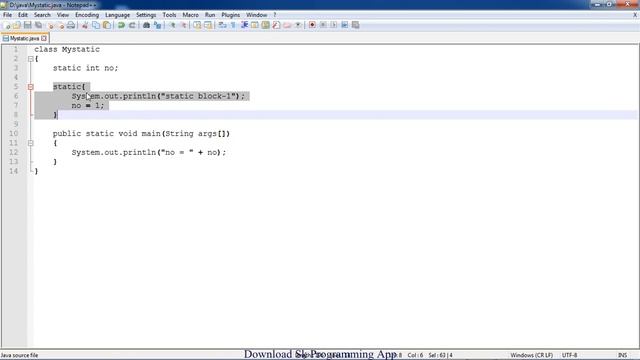Screen dimensions: 640x360
Task: Toggle file Monitoring eye icon
Action: point(298,25)
